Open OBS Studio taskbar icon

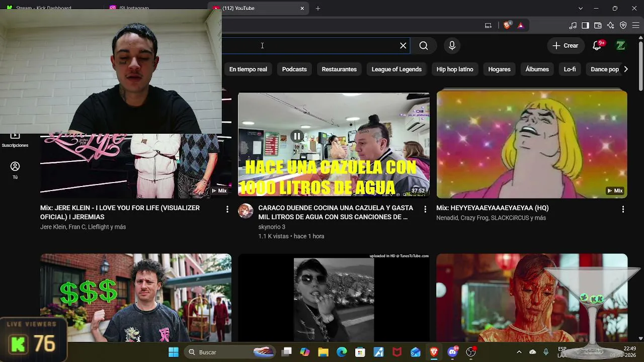[x=471, y=352]
